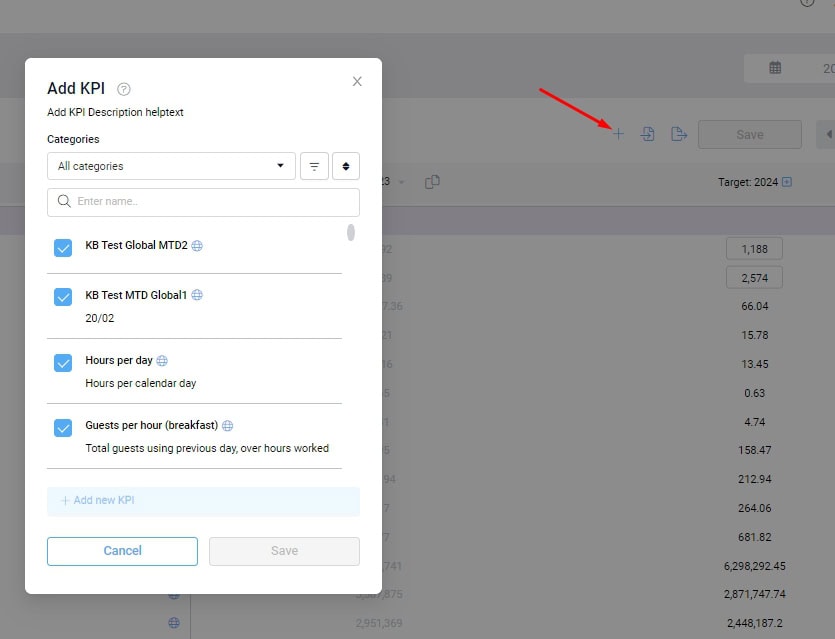The height and width of the screenshot is (639, 835).
Task: Uncheck the KB Test Global MTD2 checkbox
Action: [63, 248]
